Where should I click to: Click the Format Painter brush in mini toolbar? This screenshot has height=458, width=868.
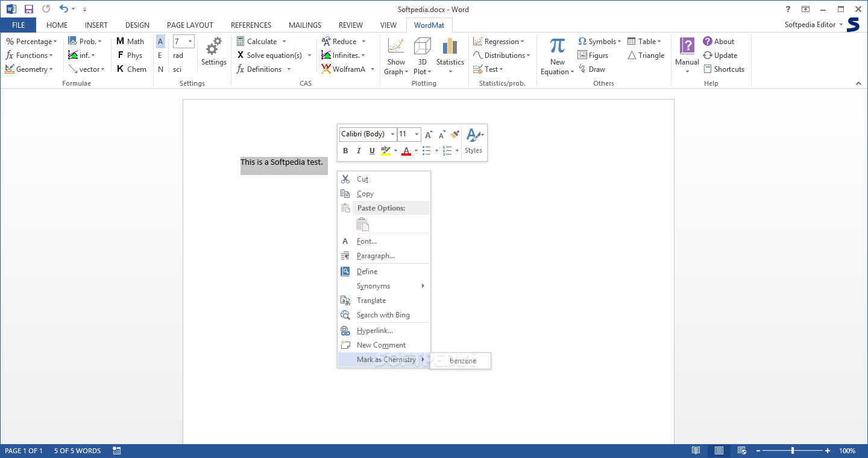tap(455, 135)
